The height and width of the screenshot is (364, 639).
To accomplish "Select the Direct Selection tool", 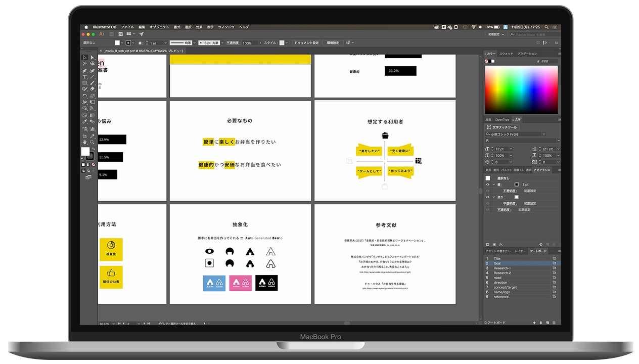I will click(93, 58).
